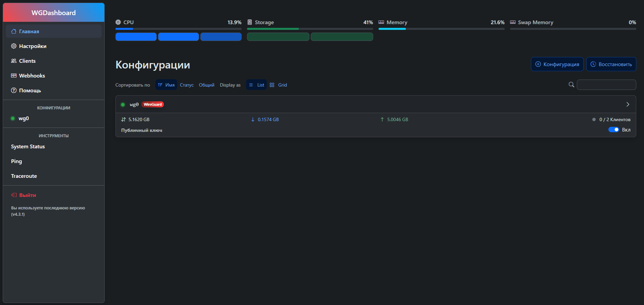Open the Webhooks page
Screen dimensions: 644x305
[x=54, y=75]
